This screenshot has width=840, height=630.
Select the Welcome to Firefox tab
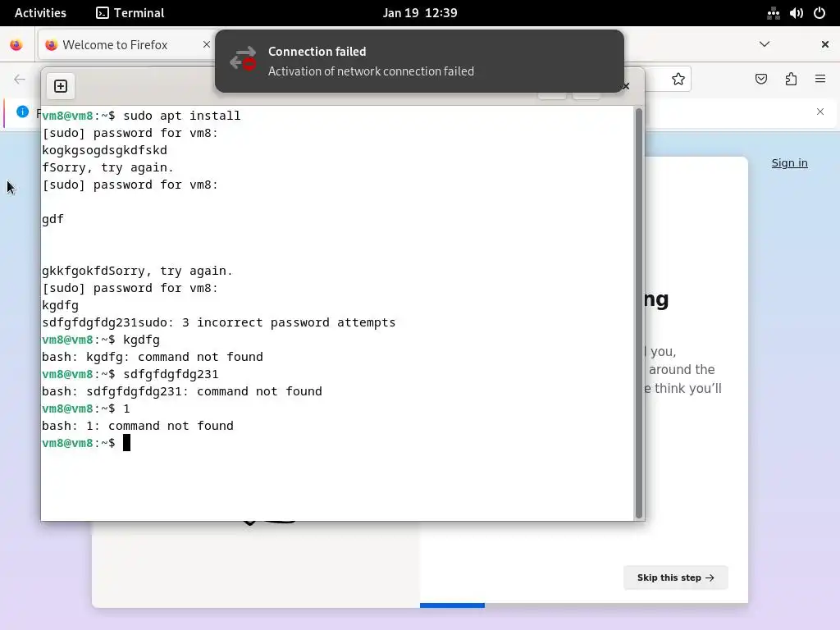click(x=126, y=45)
